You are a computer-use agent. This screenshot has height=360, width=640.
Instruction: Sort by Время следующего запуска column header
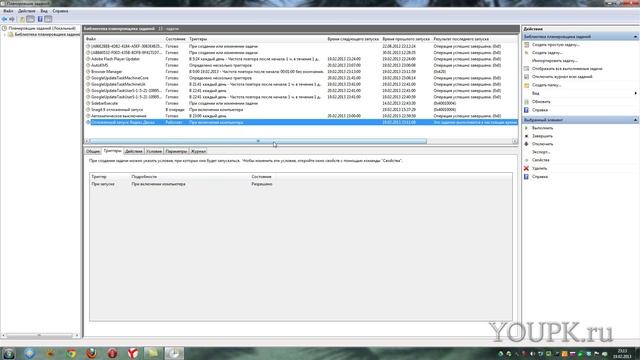(353, 39)
